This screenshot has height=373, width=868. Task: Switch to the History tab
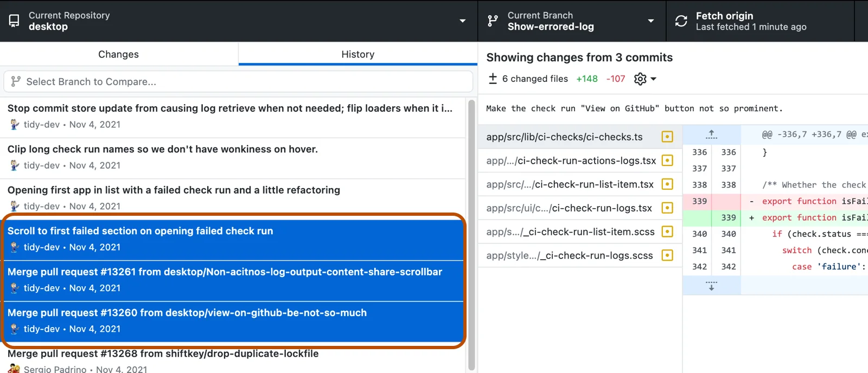click(x=358, y=54)
